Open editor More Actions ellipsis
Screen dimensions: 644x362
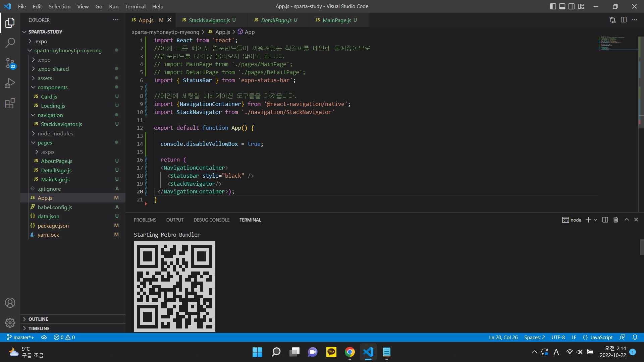tap(634, 20)
